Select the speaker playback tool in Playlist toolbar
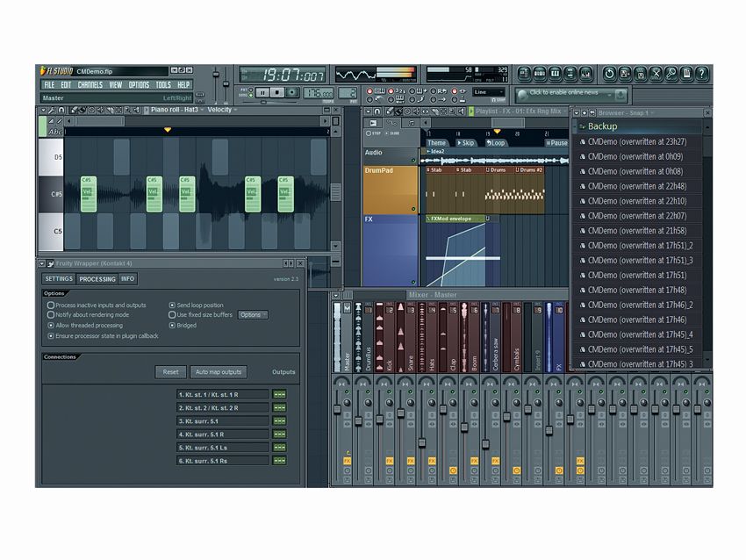746x560 pixels. tap(461, 111)
